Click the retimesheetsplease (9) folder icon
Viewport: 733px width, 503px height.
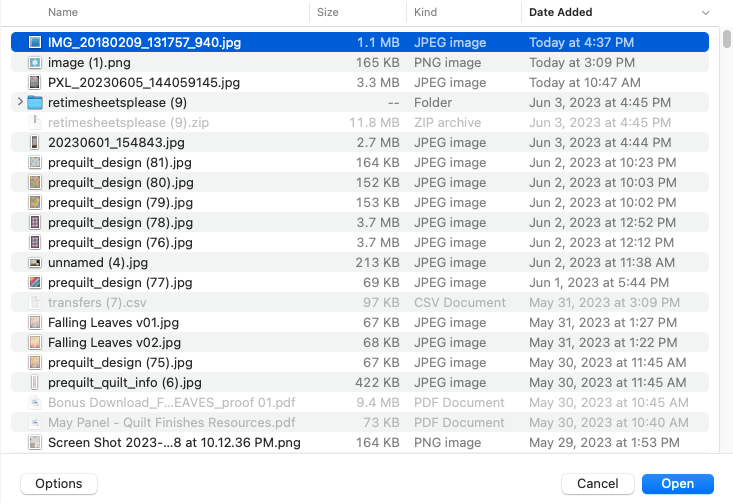coord(35,102)
